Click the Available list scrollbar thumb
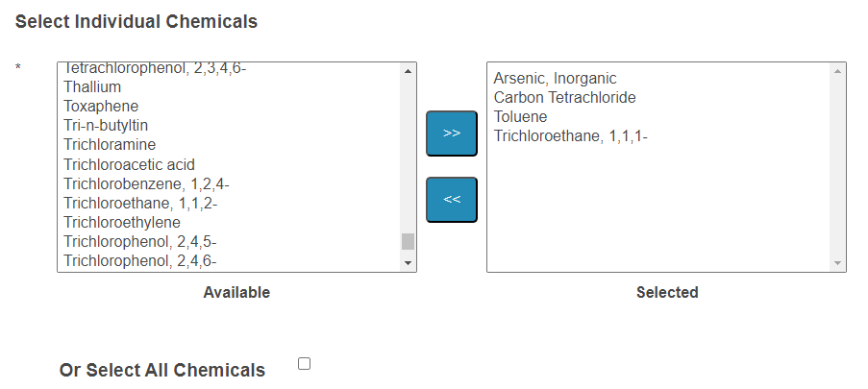868x389 pixels. (x=408, y=241)
